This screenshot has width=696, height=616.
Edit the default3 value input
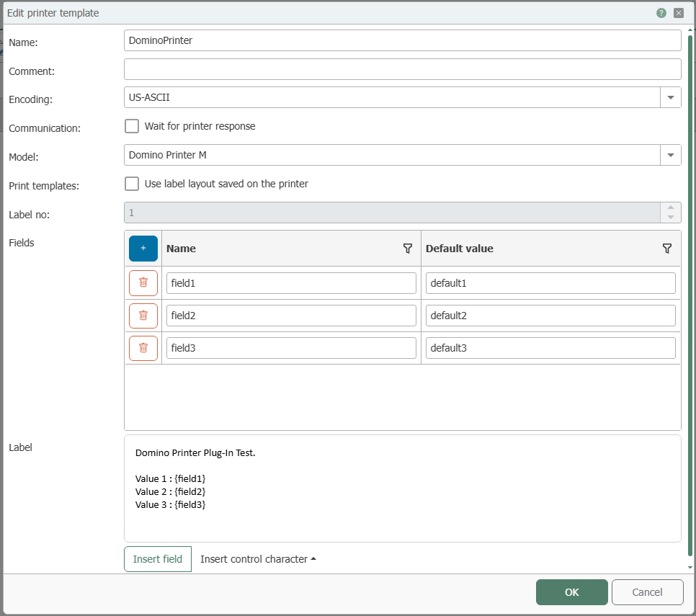coord(550,348)
